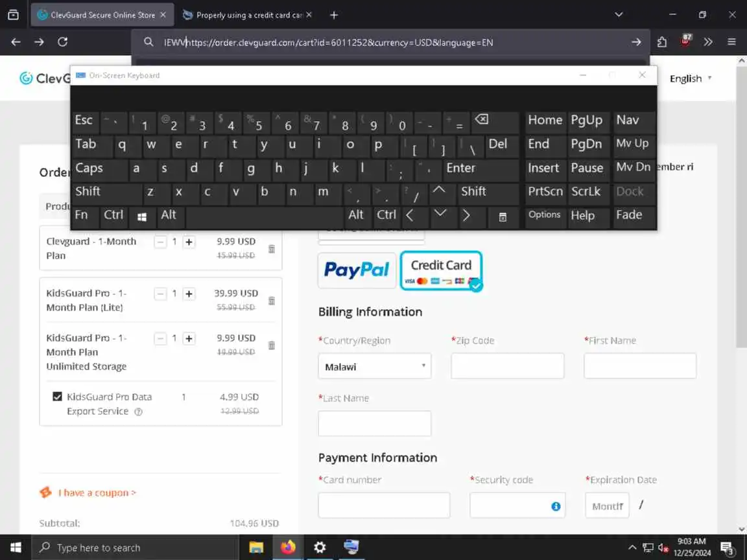Image resolution: width=747 pixels, height=560 pixels.
Task: Tap the Backspace key on on-screen keyboard
Action: (x=495, y=122)
